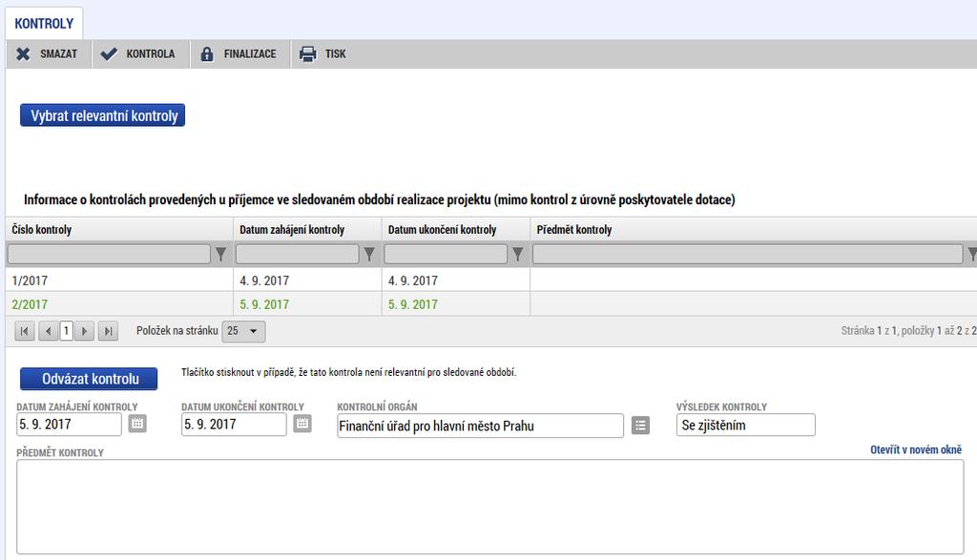Click the SMAZAT toolbar label

58,54
